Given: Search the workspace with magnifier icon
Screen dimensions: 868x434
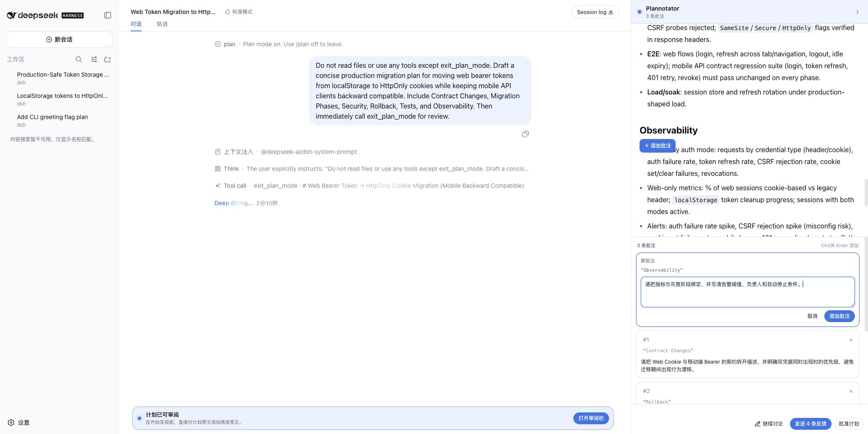Looking at the screenshot, I should pos(79,59).
